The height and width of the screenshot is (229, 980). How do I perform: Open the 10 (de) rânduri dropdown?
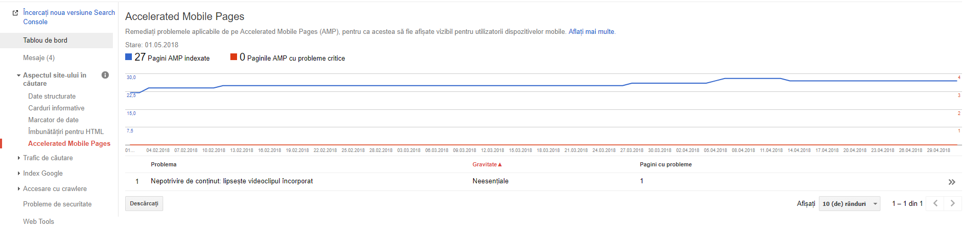pos(849,204)
